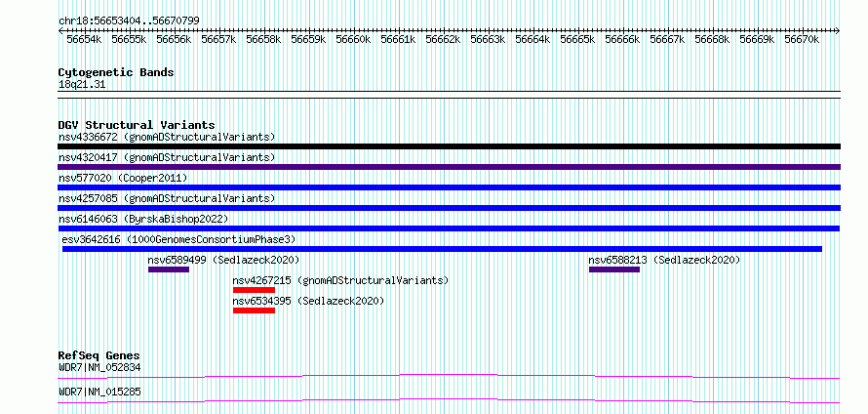Click the 56659k ruler label
Screen dimensions: 868x414
(308, 39)
